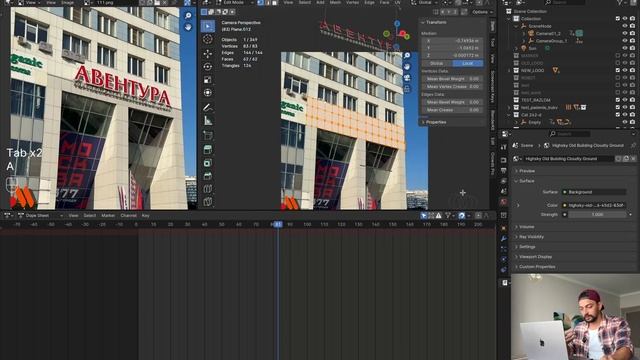
Task: Open the Edge menu in viewport header
Action: coord(369,2)
